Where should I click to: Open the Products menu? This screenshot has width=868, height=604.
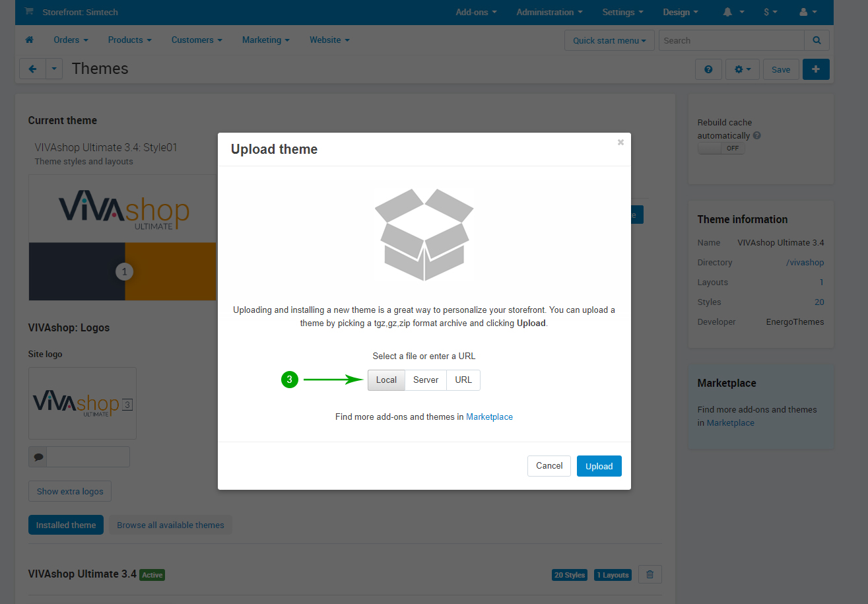pyautogui.click(x=129, y=40)
